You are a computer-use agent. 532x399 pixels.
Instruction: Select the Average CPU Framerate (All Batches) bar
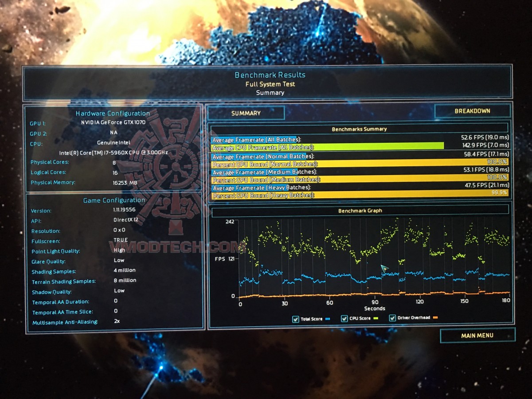(x=328, y=147)
